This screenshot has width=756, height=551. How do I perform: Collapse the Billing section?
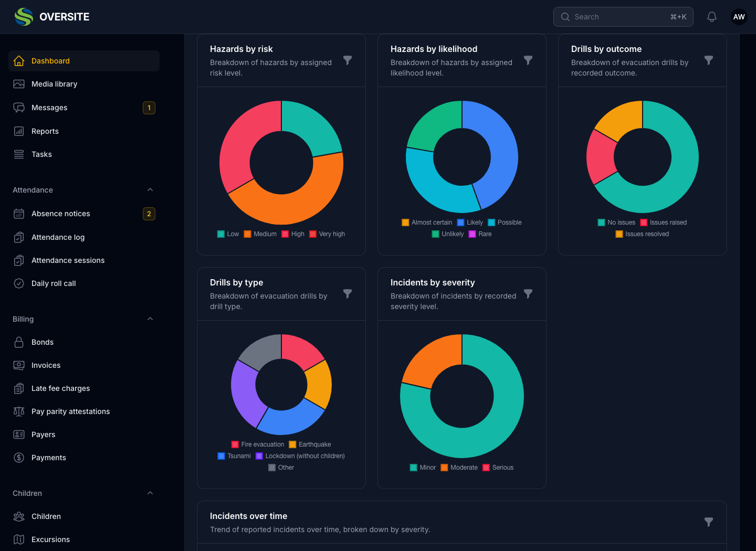click(x=150, y=319)
